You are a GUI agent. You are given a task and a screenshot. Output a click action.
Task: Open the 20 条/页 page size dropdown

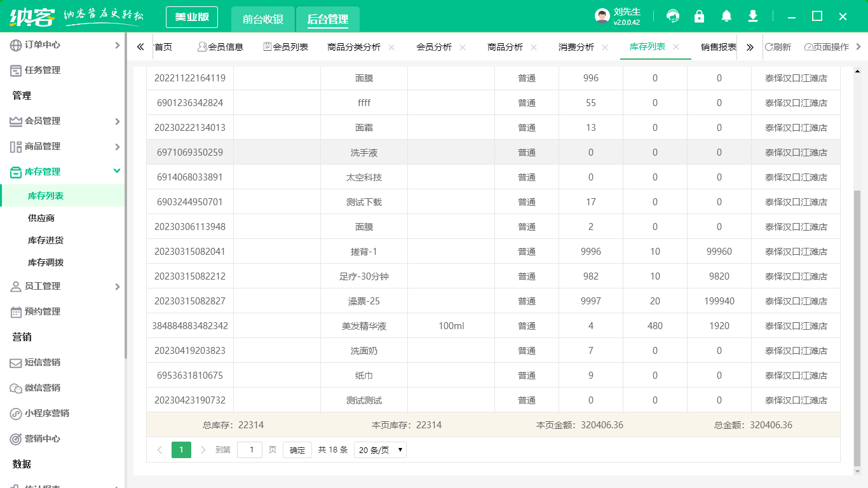coord(380,450)
